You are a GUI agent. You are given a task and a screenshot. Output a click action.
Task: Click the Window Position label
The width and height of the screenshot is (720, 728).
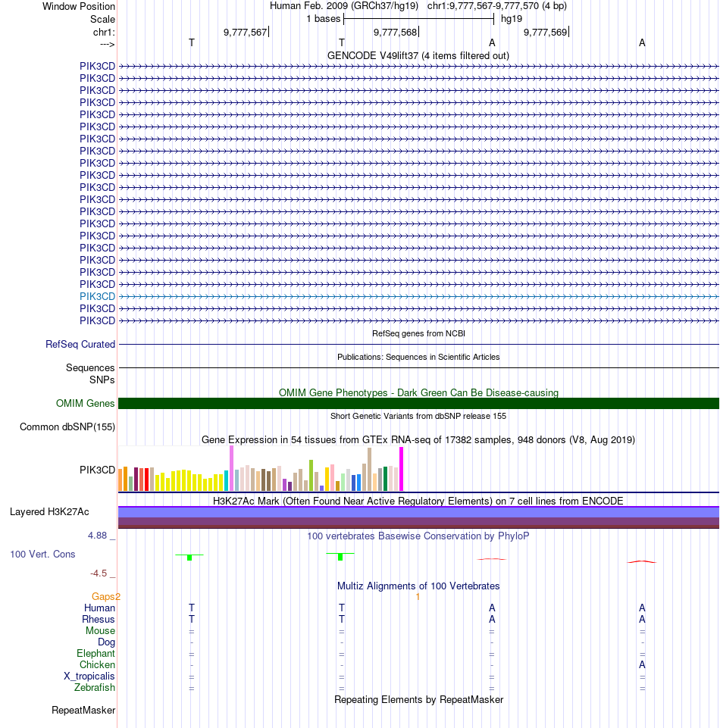pyautogui.click(x=79, y=7)
